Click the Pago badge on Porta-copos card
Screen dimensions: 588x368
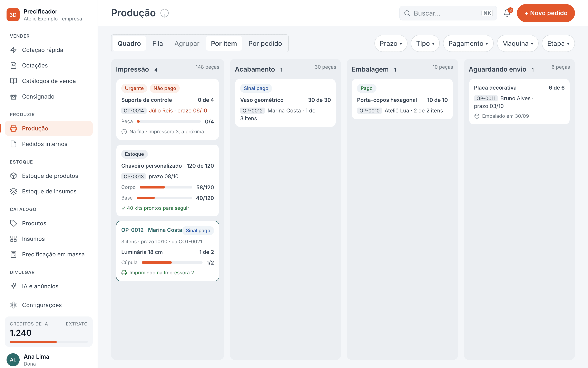coord(366,88)
